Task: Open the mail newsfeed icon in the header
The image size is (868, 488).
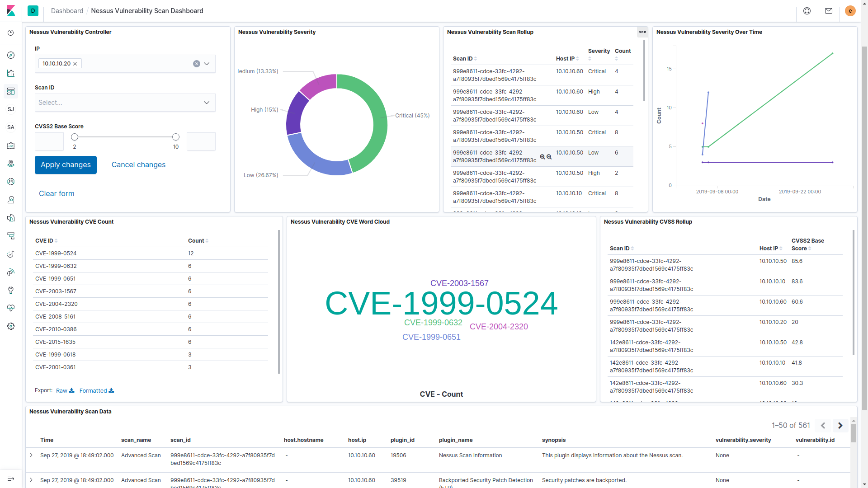Action: pos(829,11)
